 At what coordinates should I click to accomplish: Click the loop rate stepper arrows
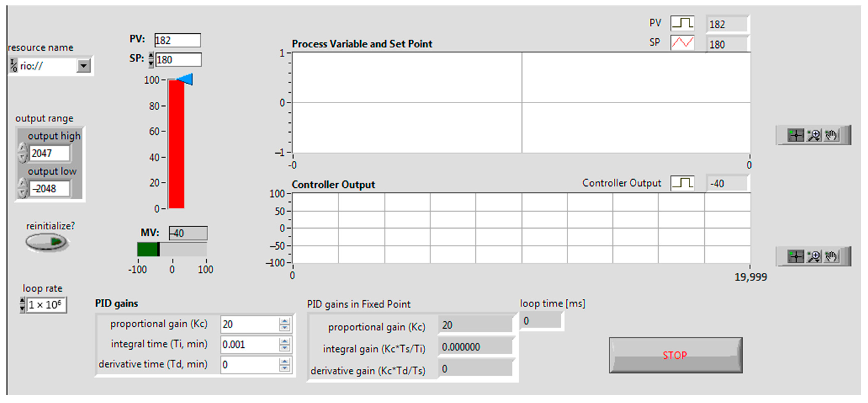tap(22, 305)
